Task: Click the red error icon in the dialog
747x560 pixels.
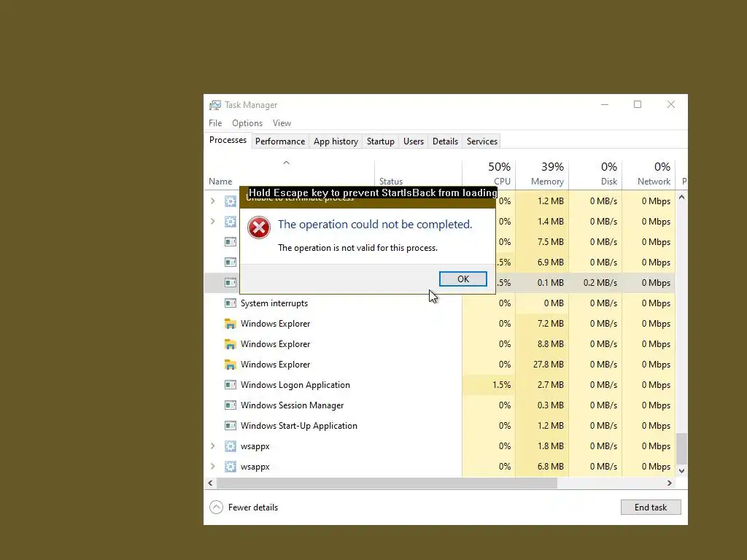Action: click(x=259, y=227)
